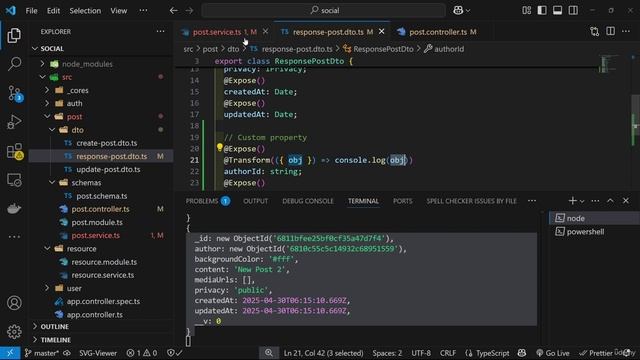Open the File menu

31,11
